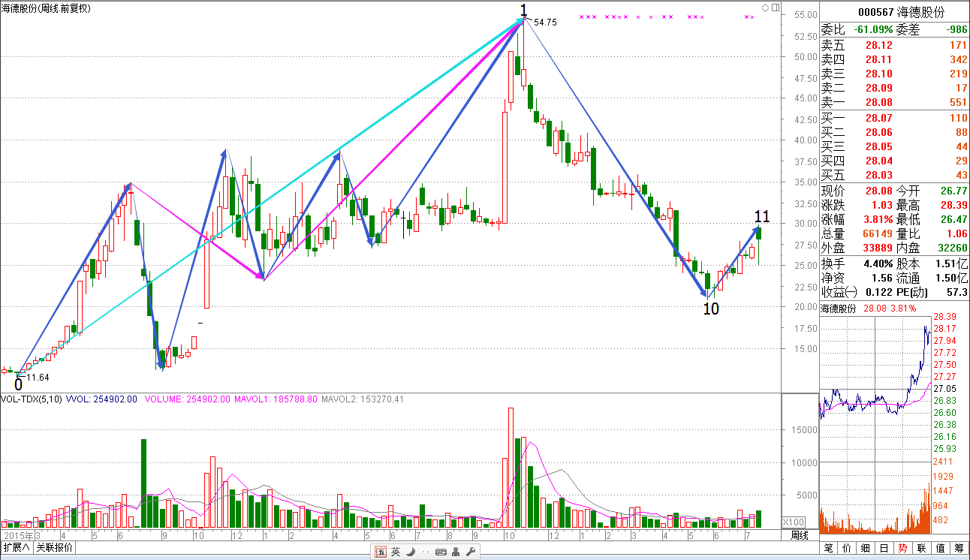Expand the 扩展∧ indicator panel
Screen dimensions: 970x560
click(17, 547)
